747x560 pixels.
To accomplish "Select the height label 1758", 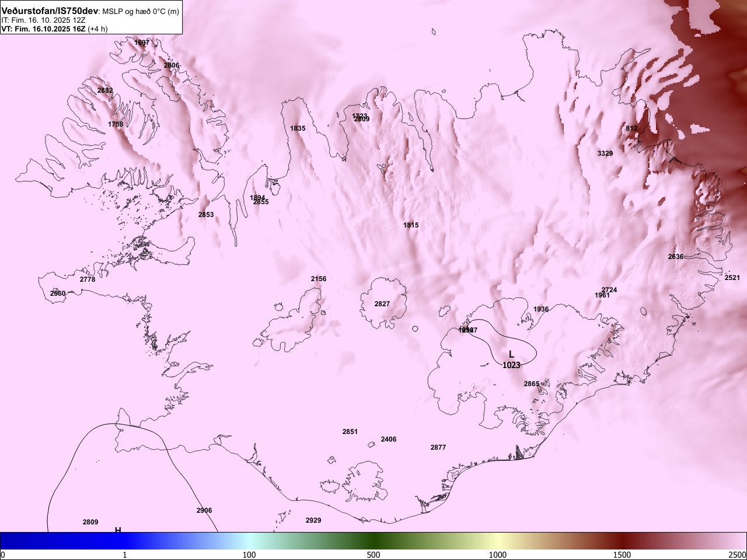I will tap(116, 124).
